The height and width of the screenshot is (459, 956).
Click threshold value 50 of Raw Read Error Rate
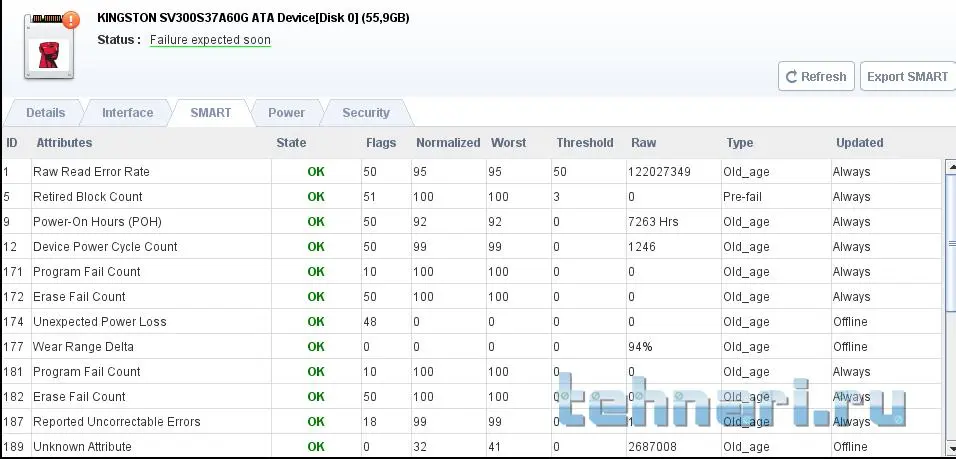point(560,172)
